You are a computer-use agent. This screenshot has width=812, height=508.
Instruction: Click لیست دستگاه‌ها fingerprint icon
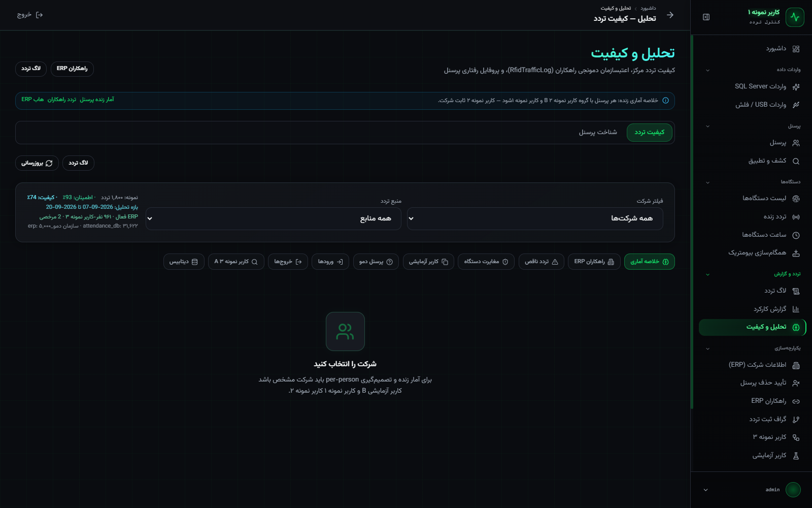tap(796, 199)
